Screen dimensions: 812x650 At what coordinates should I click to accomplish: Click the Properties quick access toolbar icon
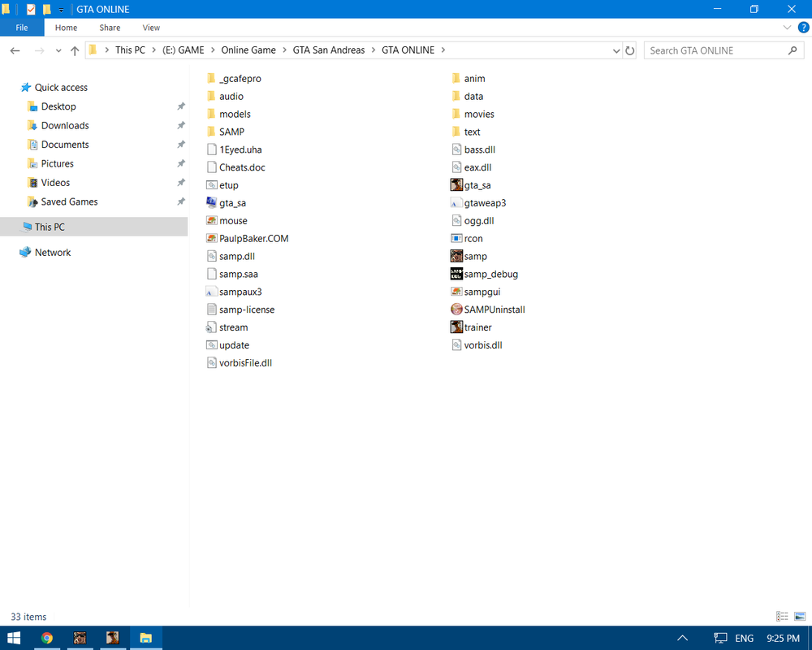[31, 9]
